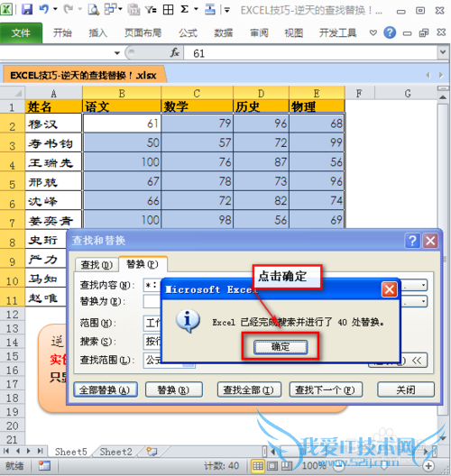The image size is (451, 476).
Task: Click the Redo arrow icon
Action: click(x=68, y=9)
